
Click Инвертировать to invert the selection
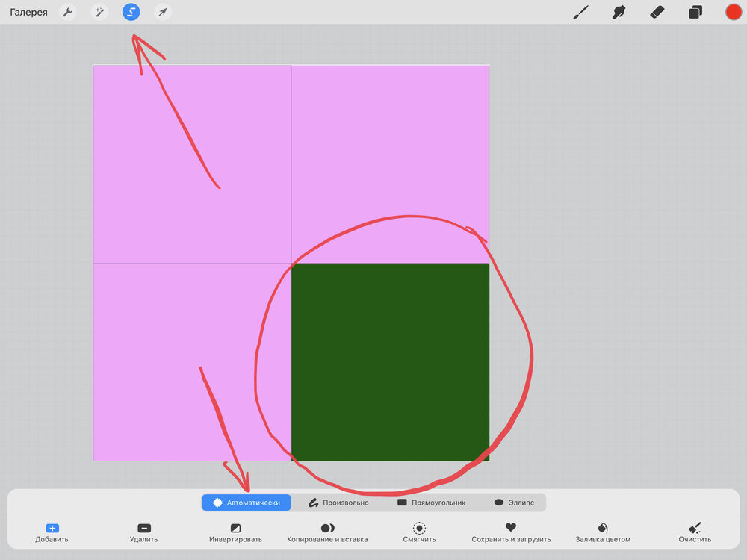tap(235, 532)
